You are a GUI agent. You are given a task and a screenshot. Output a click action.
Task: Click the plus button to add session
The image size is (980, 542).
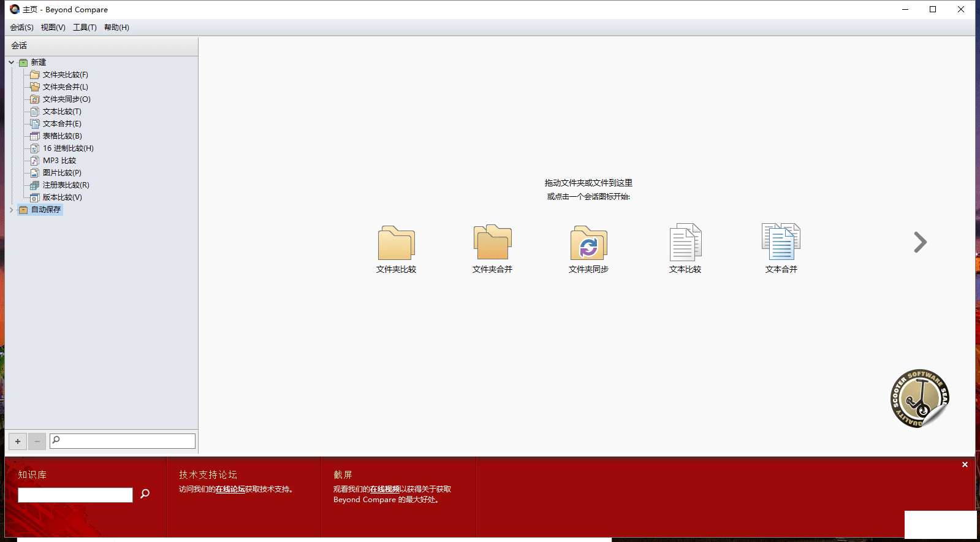(x=18, y=441)
